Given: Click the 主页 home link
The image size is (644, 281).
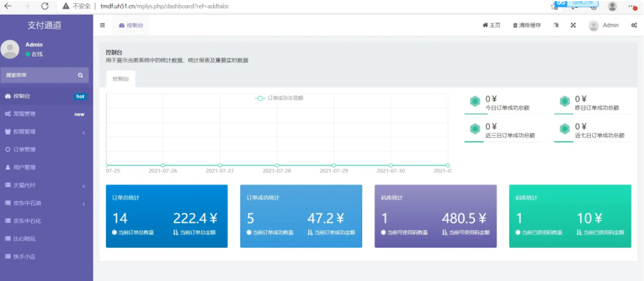Looking at the screenshot, I should click(491, 25).
